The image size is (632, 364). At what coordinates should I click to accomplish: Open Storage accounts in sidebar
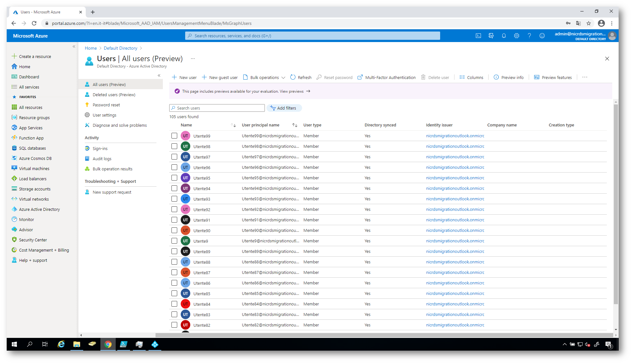(x=35, y=189)
